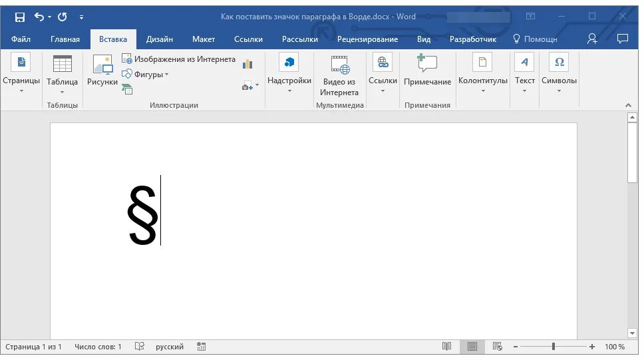This screenshot has width=644, height=360.
Task: Switch to Read Mode view
Action: pyautogui.click(x=446, y=347)
